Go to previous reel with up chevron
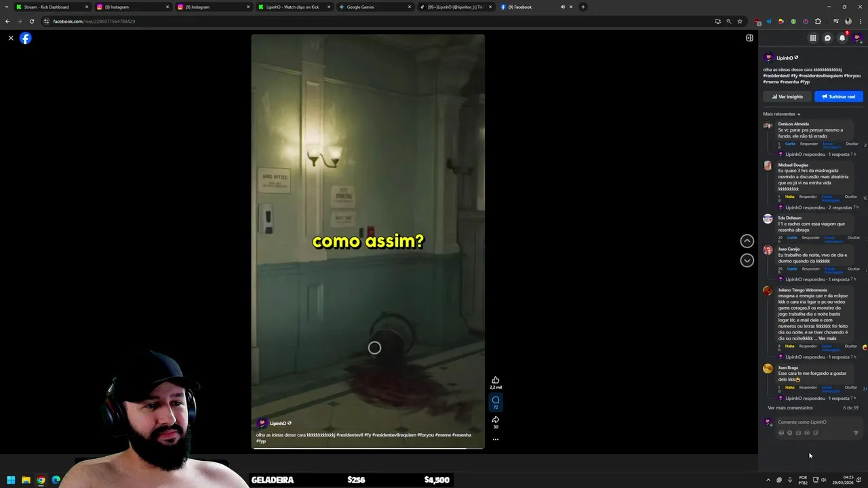 click(x=747, y=241)
